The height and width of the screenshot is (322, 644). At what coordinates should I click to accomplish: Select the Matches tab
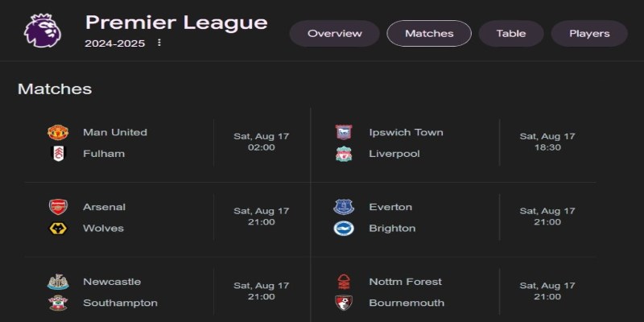pos(429,34)
